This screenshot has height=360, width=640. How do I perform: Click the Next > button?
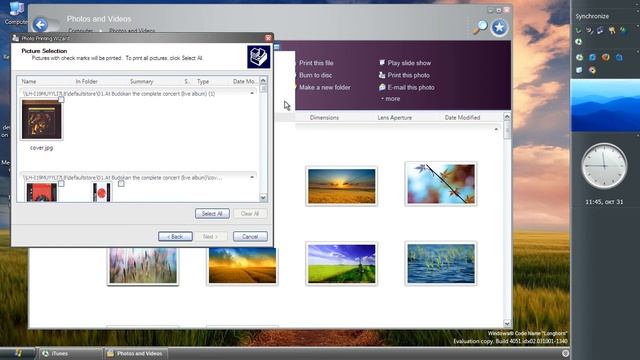pos(211,236)
